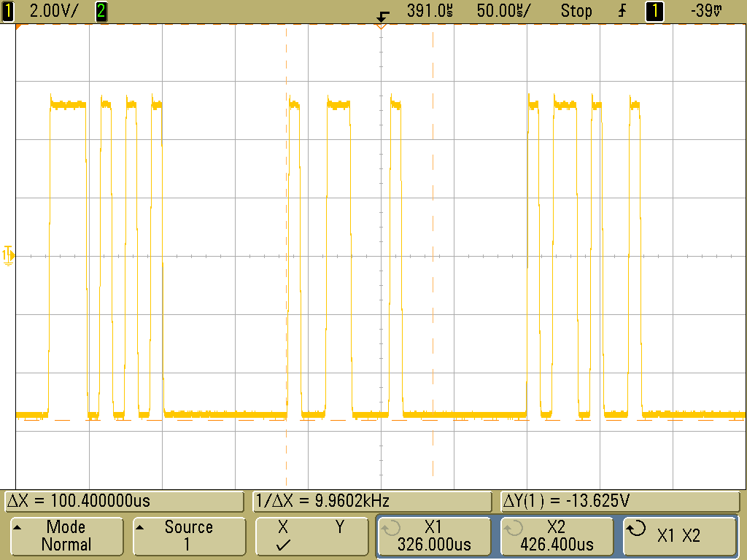Open the cursor Mode Normal dropdown
The width and height of the screenshot is (747, 560).
tap(66, 534)
